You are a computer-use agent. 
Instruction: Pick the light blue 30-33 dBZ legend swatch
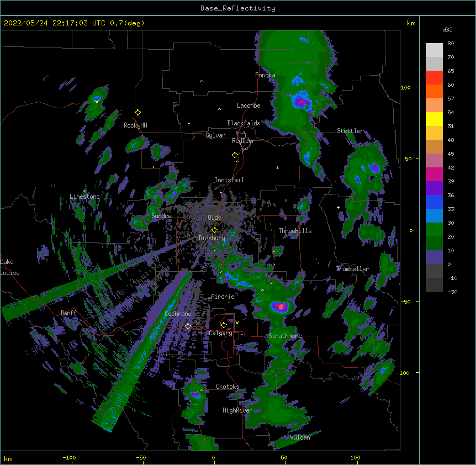[434, 216]
